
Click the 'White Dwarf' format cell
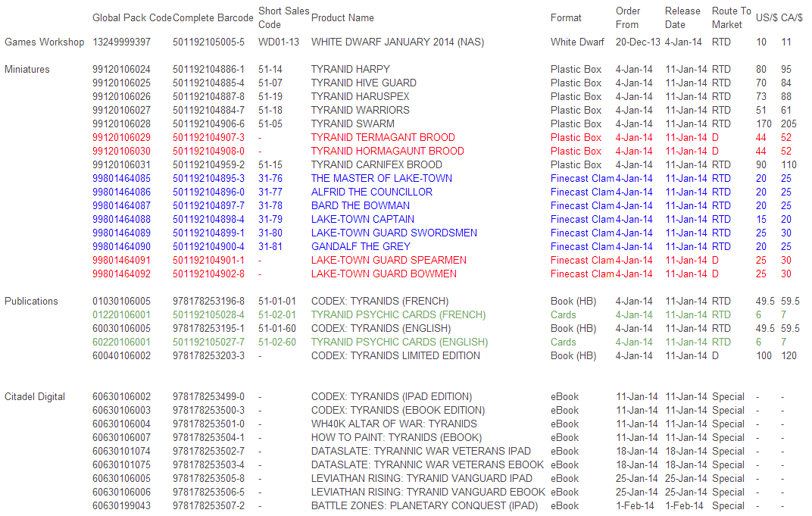(577, 42)
